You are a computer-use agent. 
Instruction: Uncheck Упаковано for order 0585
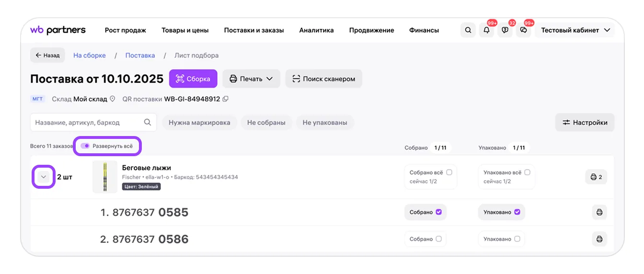[517, 212]
